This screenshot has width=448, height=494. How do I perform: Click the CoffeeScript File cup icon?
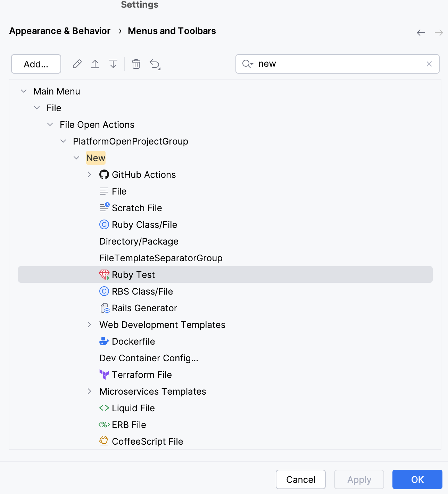[104, 441]
